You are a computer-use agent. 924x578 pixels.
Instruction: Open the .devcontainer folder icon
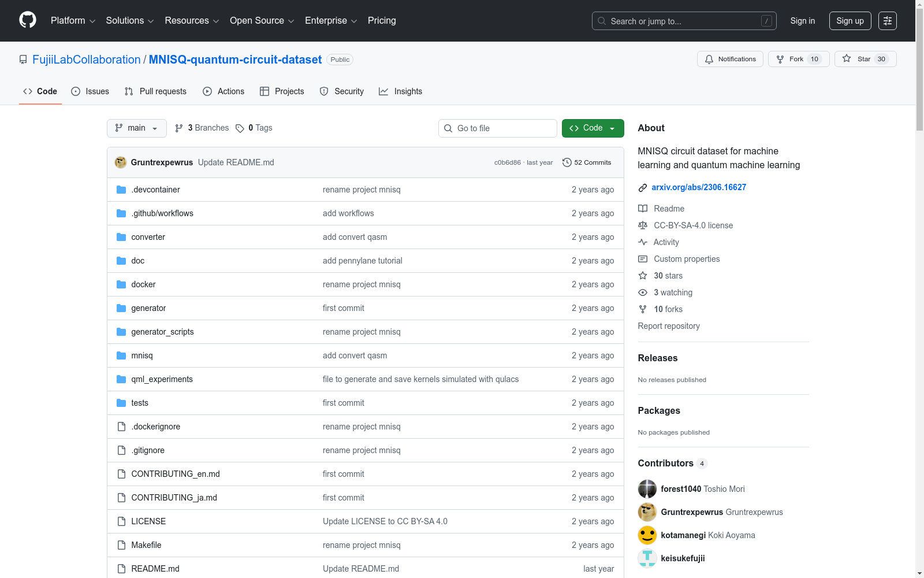[121, 190]
